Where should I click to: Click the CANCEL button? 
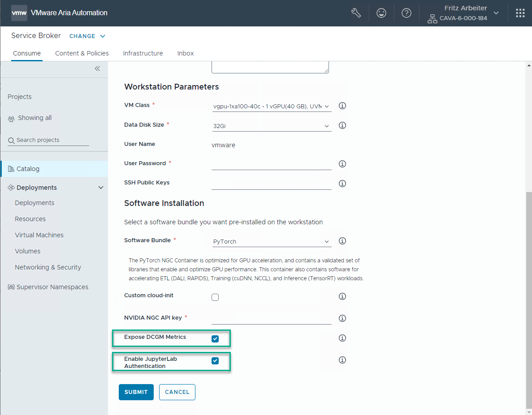[x=177, y=392]
